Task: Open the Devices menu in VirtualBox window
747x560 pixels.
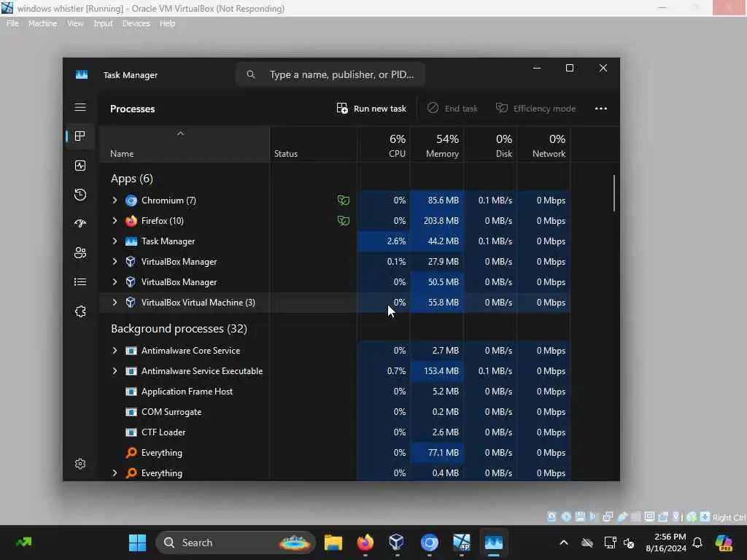Action: (136, 24)
